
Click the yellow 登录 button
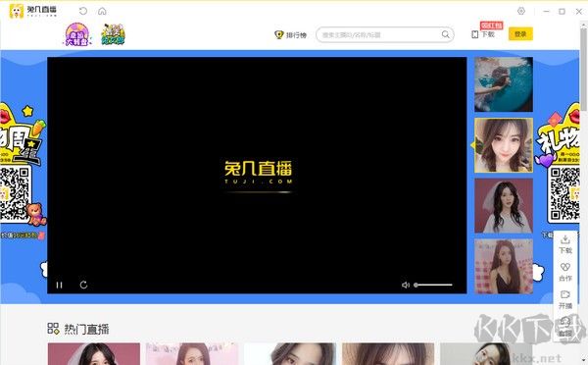pos(520,34)
